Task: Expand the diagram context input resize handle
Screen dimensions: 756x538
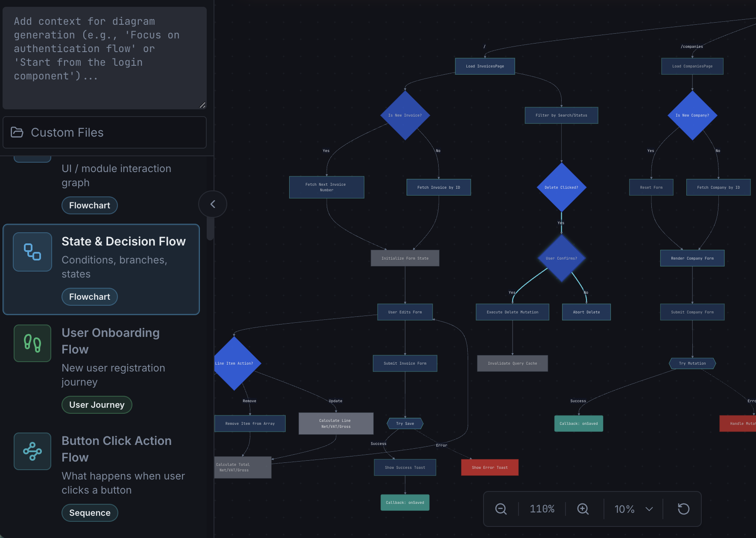Action: [x=202, y=105]
